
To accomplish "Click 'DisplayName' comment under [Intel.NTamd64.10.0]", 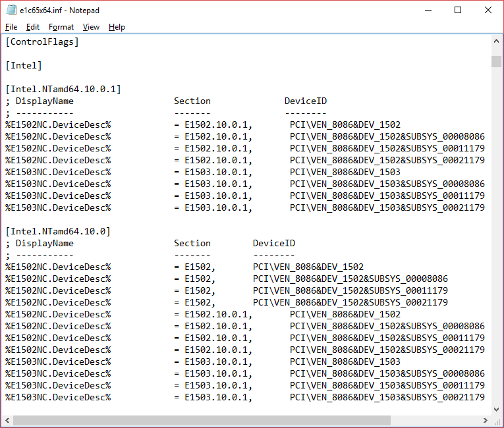I will pos(45,243).
